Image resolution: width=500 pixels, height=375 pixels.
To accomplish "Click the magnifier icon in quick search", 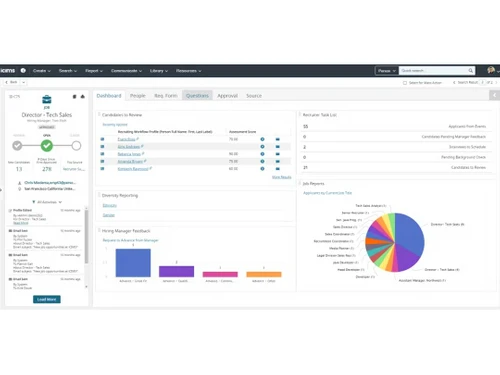I will click(x=470, y=71).
